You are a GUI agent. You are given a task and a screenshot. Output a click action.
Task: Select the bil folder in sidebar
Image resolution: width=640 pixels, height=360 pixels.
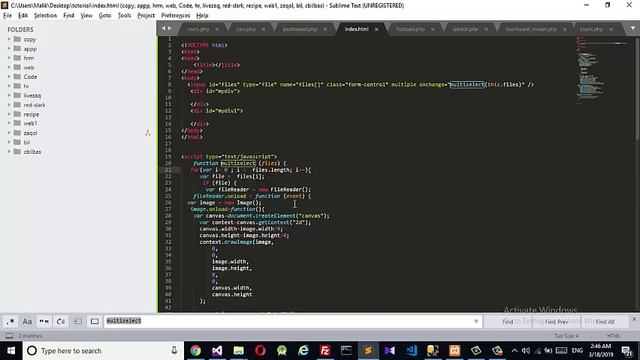point(27,142)
